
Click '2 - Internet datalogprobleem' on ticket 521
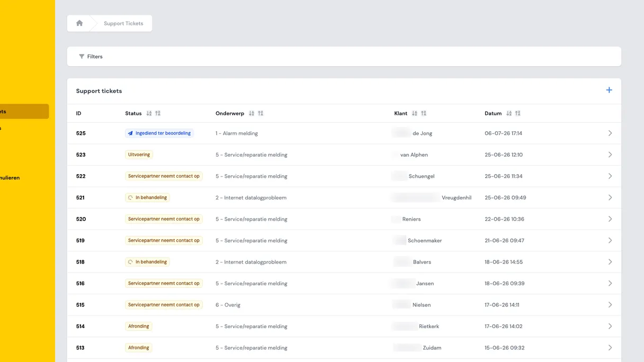[x=251, y=197]
